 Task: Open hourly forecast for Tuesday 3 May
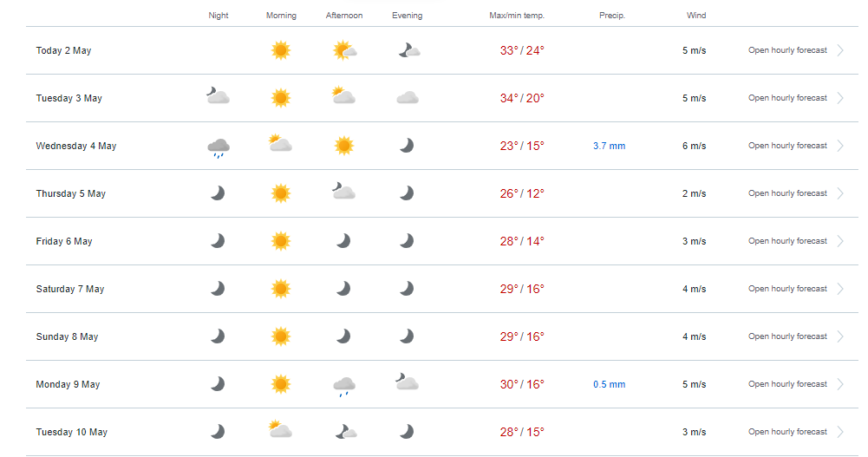pos(787,98)
